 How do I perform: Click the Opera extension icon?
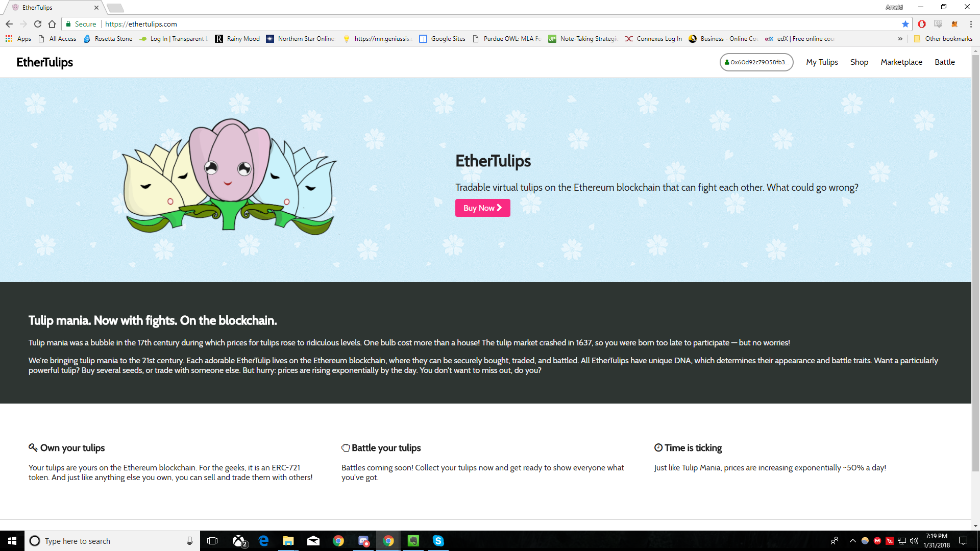click(x=922, y=24)
